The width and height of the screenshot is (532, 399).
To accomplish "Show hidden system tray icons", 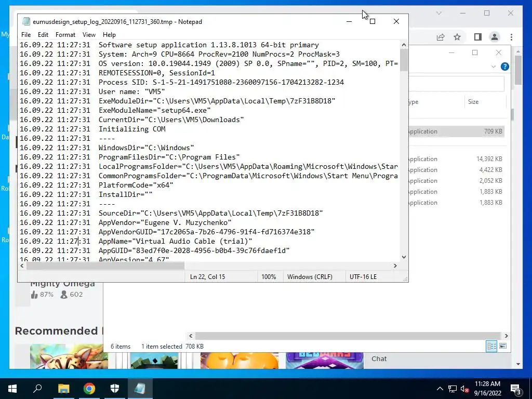I will [440, 389].
